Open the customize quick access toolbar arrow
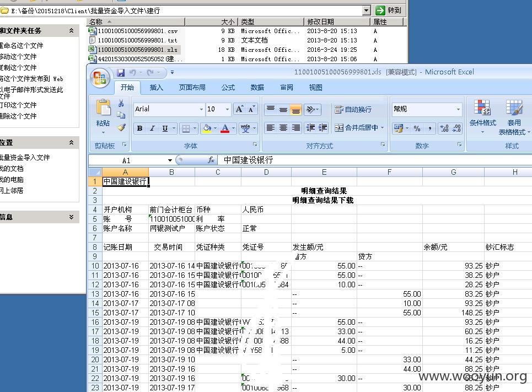This screenshot has height=392, width=532. 173,72
